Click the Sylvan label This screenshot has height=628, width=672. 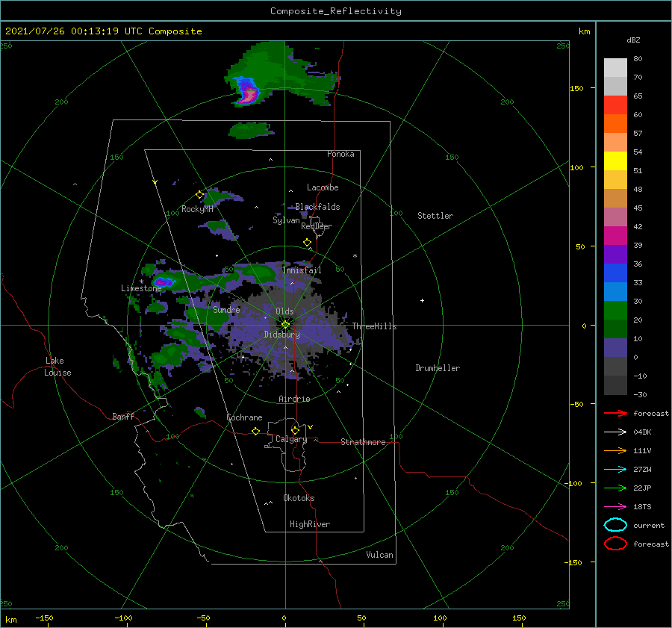[x=286, y=220]
